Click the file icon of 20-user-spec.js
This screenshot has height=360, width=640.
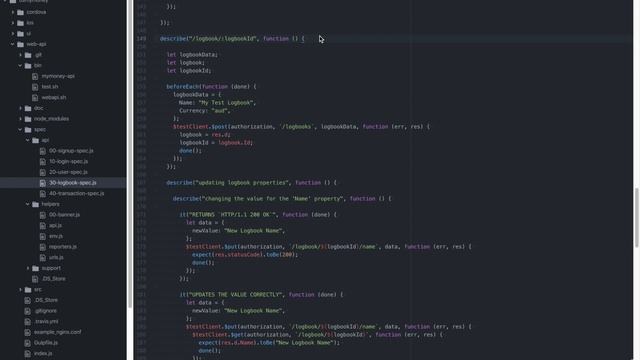[x=43, y=172]
